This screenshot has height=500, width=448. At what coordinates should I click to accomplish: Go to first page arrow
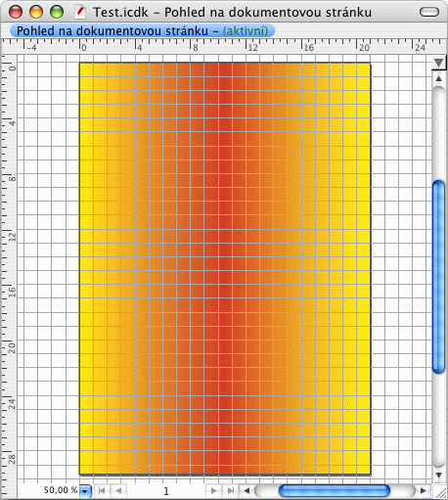click(x=102, y=490)
